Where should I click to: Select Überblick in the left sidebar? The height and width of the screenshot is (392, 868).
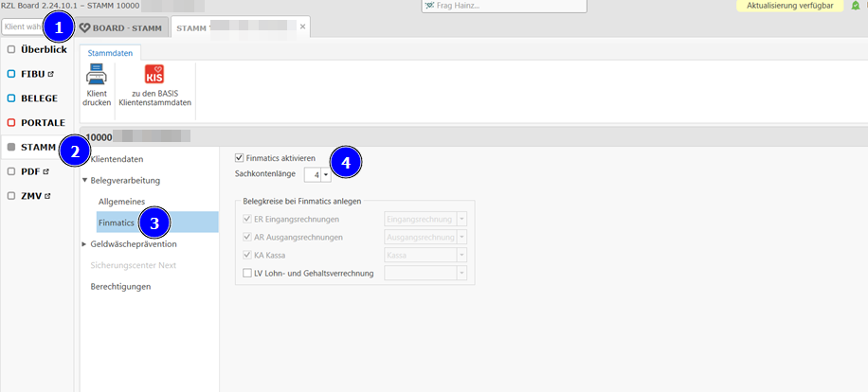(43, 48)
